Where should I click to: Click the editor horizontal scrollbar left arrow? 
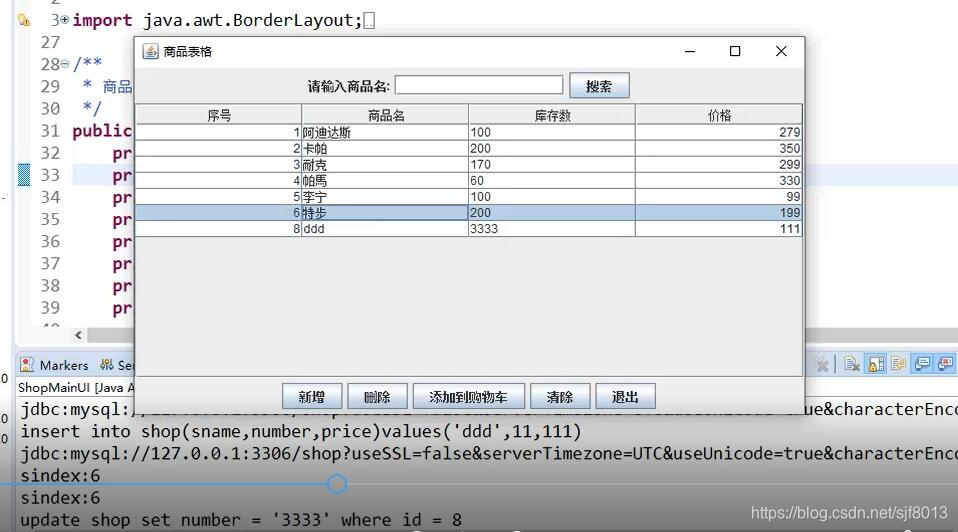(78, 335)
